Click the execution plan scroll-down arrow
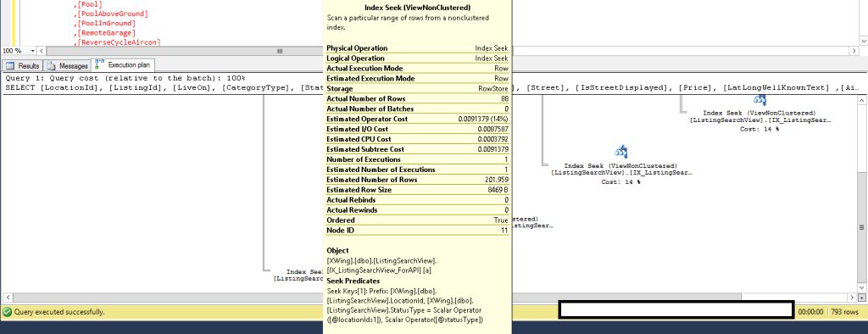This screenshot has height=334, width=868. pyautogui.click(x=862, y=287)
